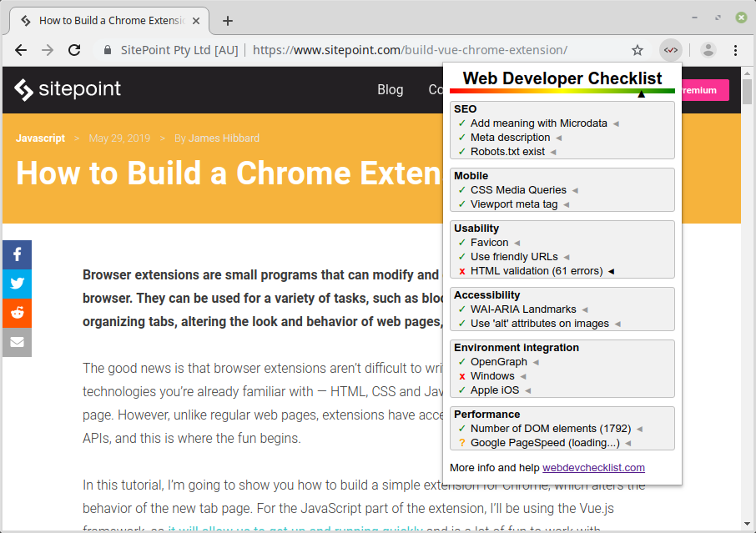The image size is (756, 533).
Task: Click the Javascript category link
Action: point(40,138)
